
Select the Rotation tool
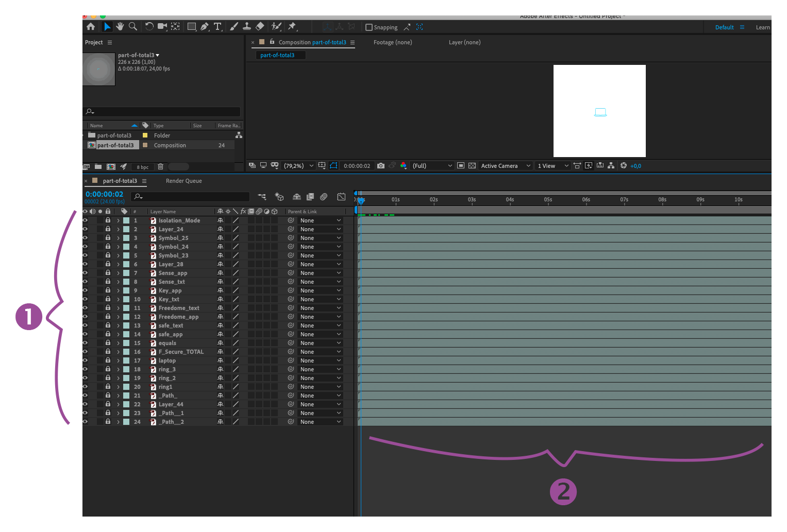149,26
